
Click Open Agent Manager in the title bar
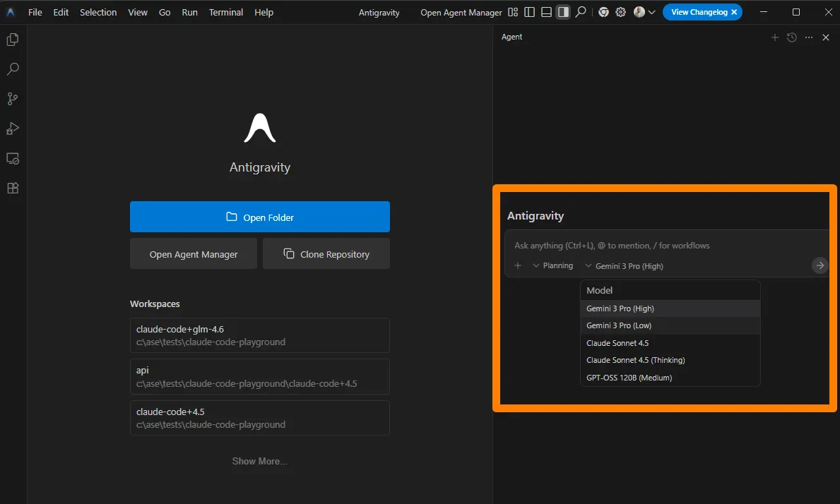pyautogui.click(x=461, y=12)
